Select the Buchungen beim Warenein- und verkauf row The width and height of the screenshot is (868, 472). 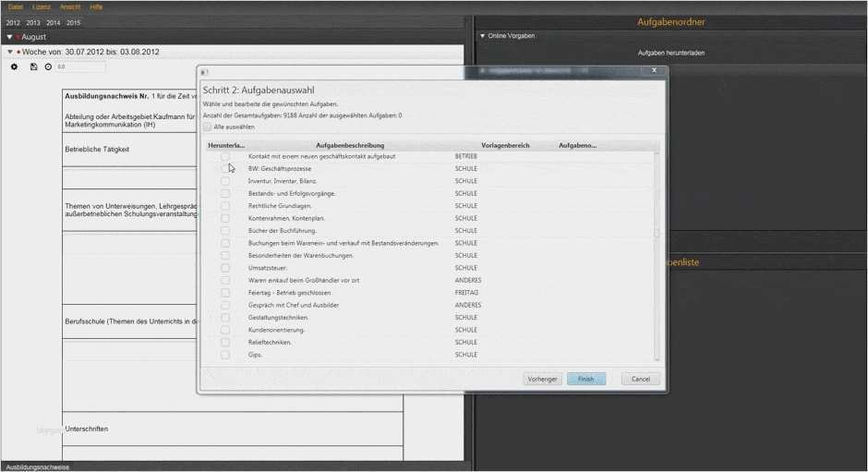coord(344,243)
